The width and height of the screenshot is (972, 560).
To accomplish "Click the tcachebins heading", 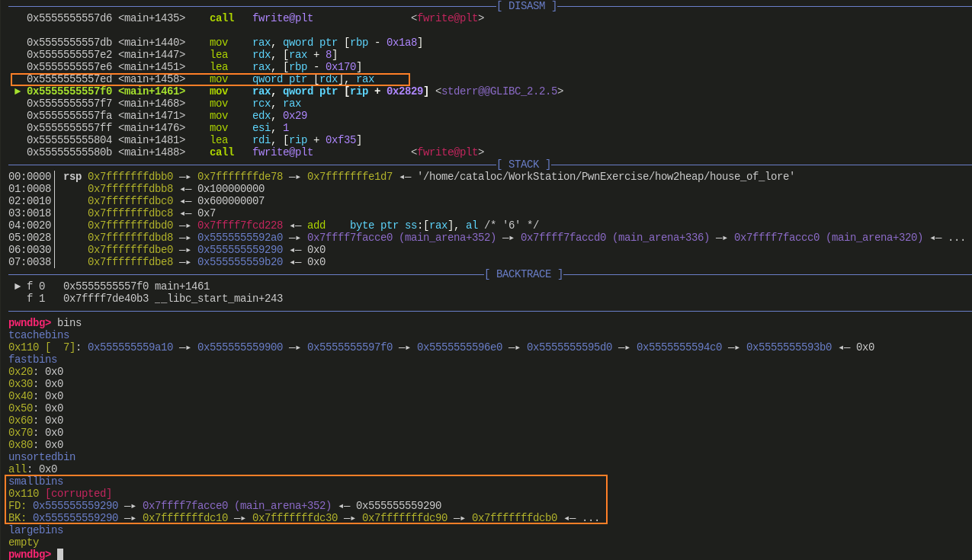I will coord(39,335).
